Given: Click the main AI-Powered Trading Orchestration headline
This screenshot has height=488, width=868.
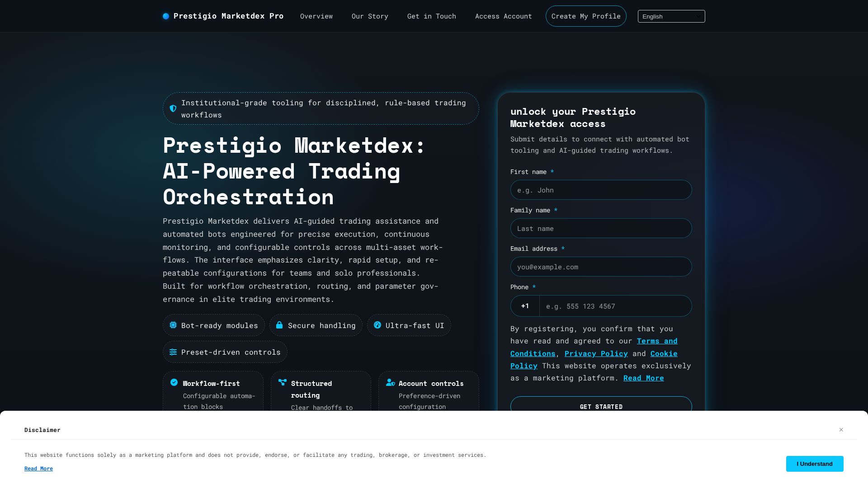Looking at the screenshot, I should point(294,171).
